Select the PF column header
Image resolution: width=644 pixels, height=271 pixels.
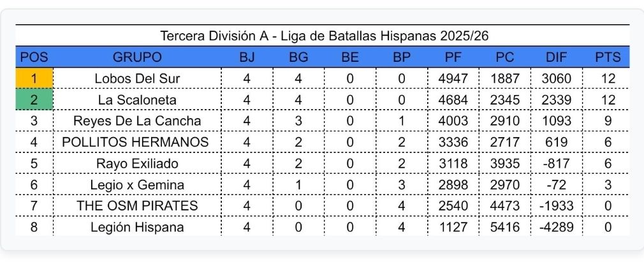tap(453, 57)
